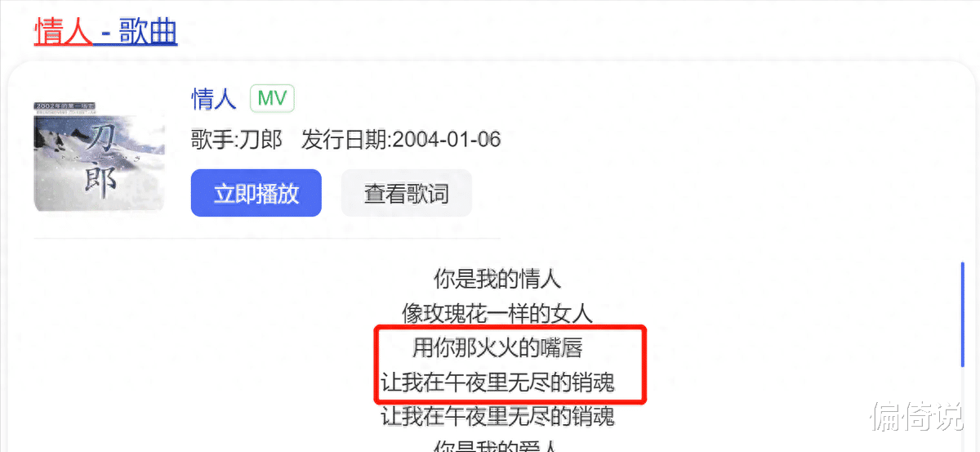This screenshot has height=452, width=980.
Task: Click the lyric 像玫瑰花一样的女人
Action: 497,313
